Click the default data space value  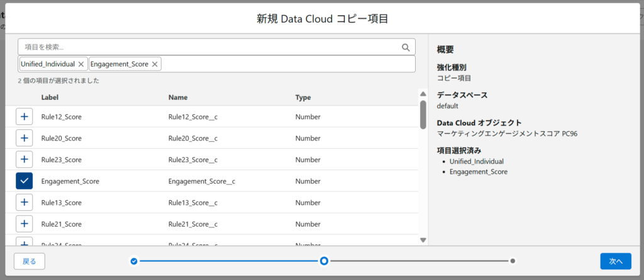(447, 105)
